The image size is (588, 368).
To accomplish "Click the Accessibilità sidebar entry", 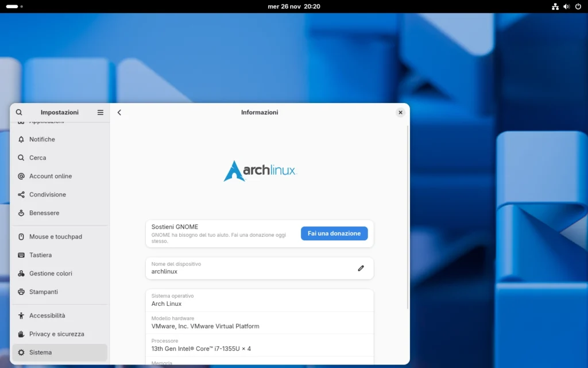I will pos(47,316).
